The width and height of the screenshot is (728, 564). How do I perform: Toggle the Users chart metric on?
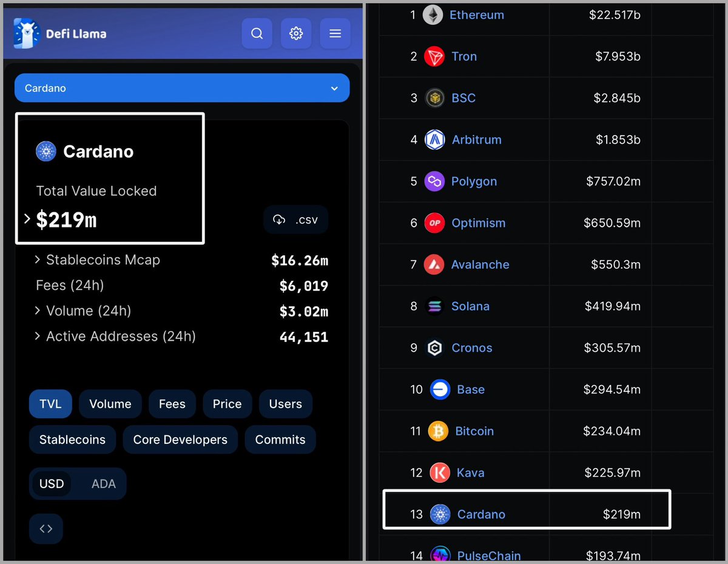tap(285, 404)
